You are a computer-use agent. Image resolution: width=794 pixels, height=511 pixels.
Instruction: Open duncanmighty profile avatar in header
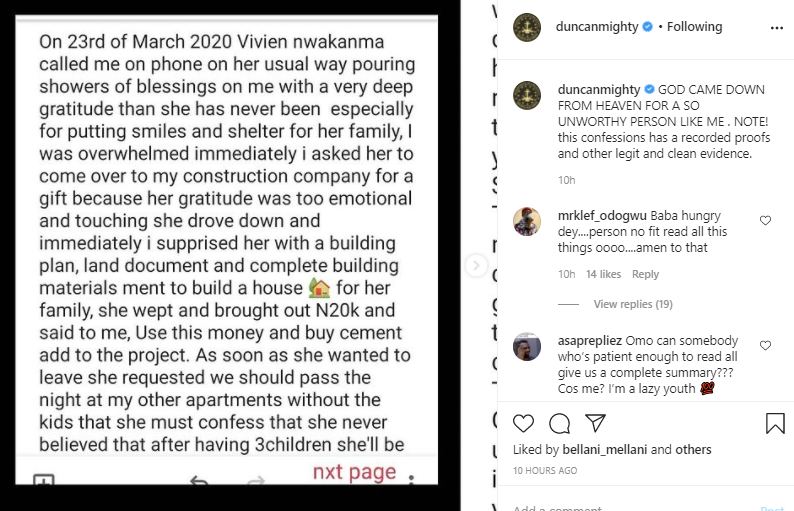pos(527,27)
